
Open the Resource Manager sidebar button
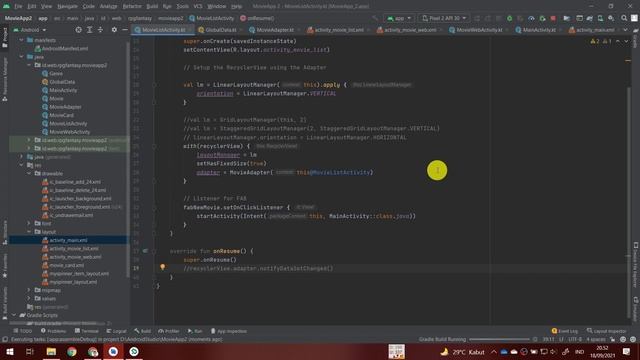tap(5, 79)
